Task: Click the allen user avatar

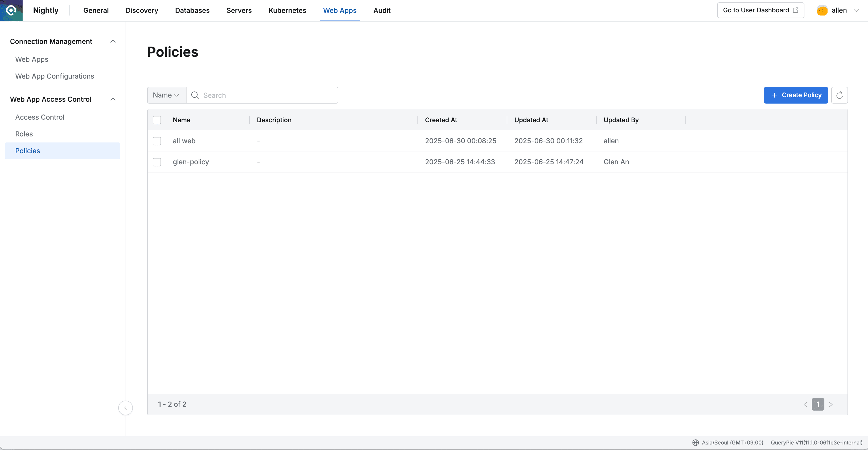Action: [x=822, y=10]
